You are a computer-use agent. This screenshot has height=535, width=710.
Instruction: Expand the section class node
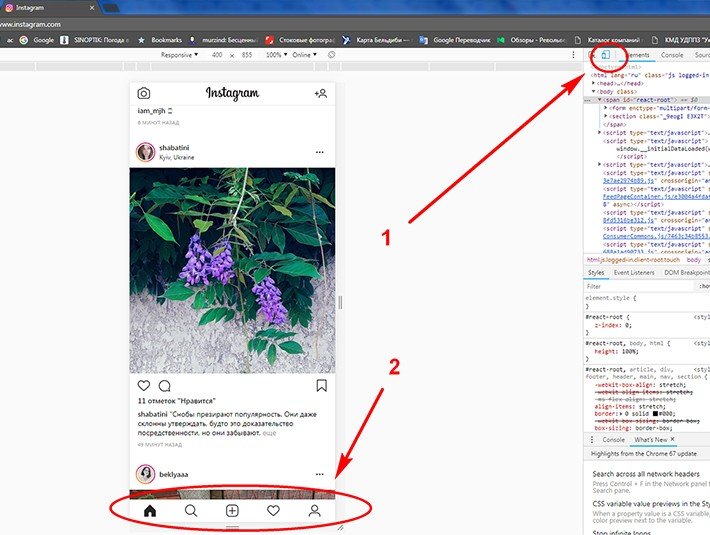coord(605,116)
